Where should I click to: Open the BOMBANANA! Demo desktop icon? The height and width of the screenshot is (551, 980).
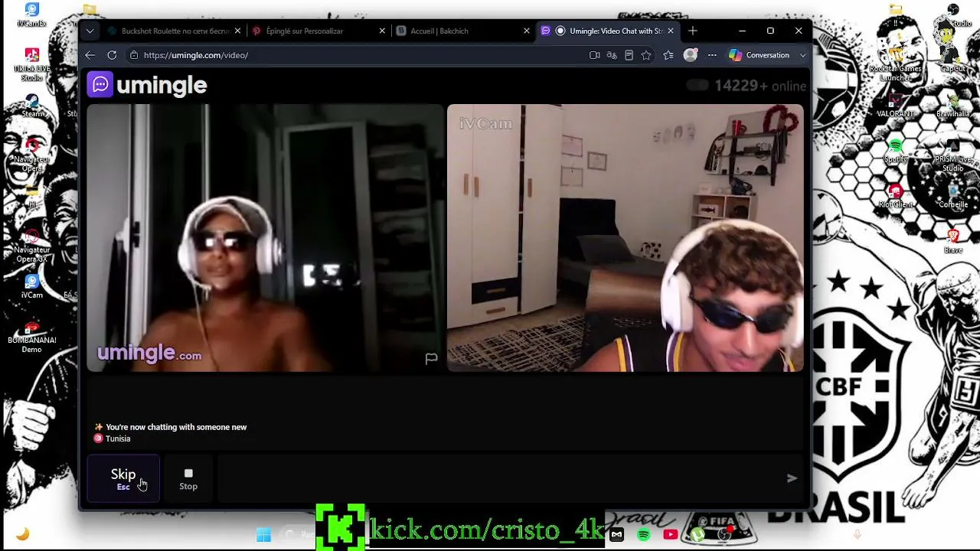(32, 337)
